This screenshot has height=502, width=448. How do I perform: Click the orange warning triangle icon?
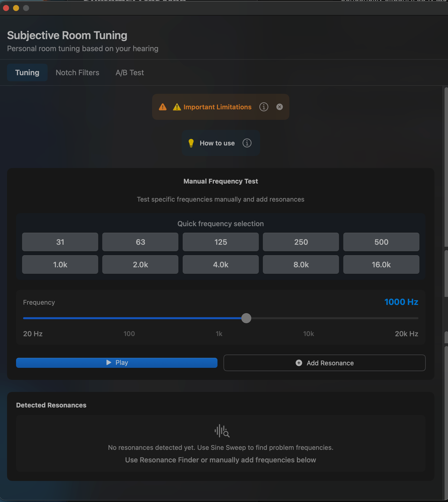click(163, 107)
